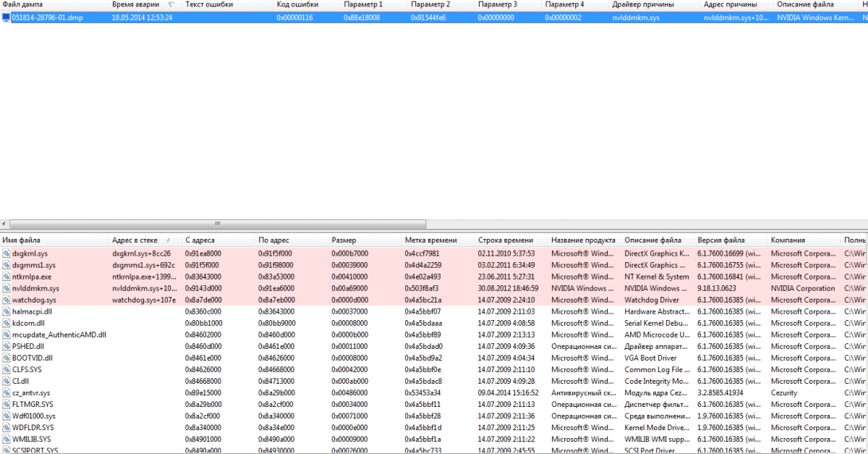Sort by С адреса column header

point(219,240)
